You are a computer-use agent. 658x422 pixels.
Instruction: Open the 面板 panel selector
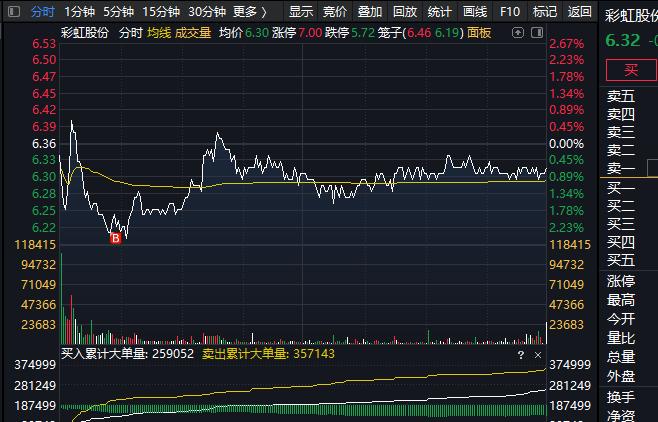[x=479, y=32]
